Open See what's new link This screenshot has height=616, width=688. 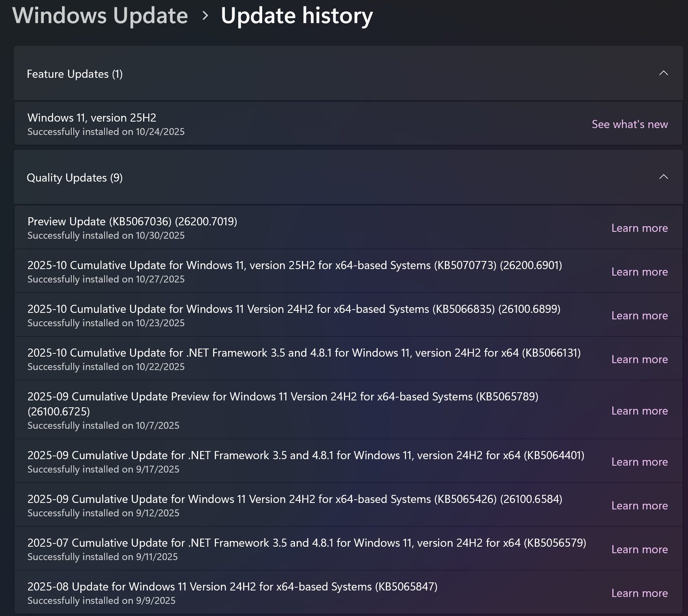[x=629, y=124]
